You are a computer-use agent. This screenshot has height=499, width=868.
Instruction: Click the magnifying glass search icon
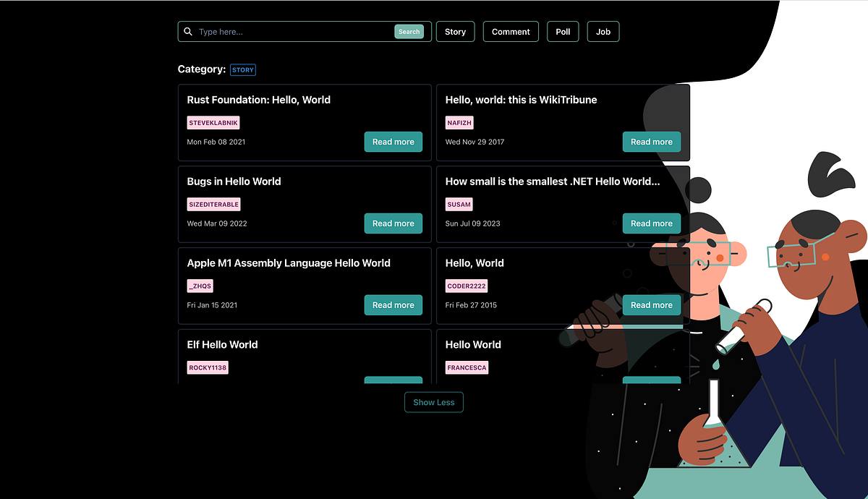[188, 31]
